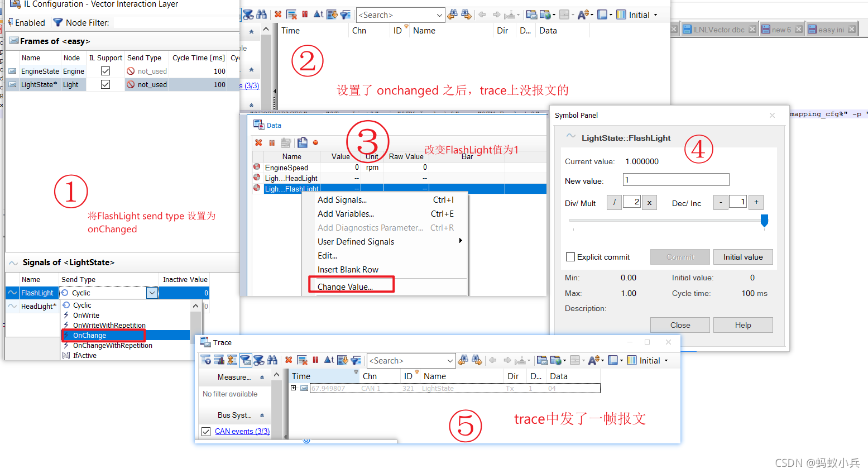Viewport: 868px width, 473px height.
Task: Choose Add Signals from the context menu
Action: [385, 200]
